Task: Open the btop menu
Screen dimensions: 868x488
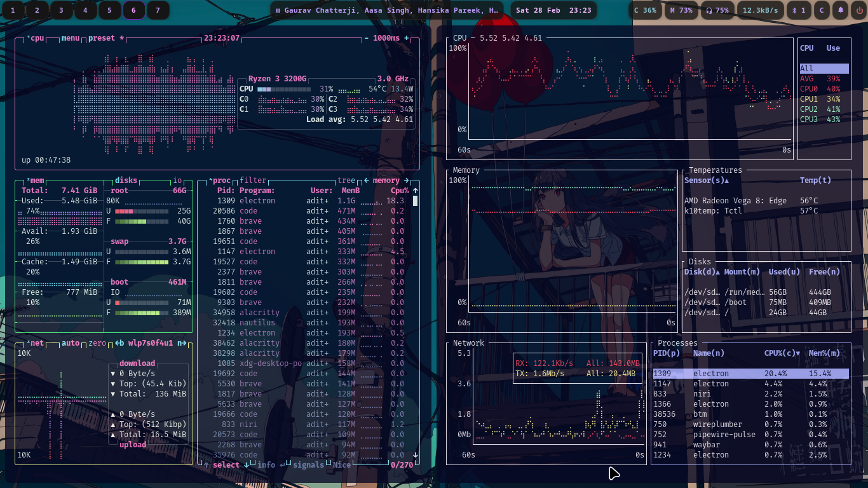Action: point(71,38)
